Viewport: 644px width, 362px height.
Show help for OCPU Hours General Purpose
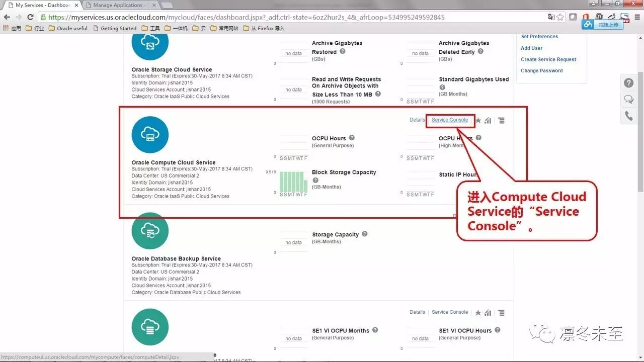coord(352,138)
